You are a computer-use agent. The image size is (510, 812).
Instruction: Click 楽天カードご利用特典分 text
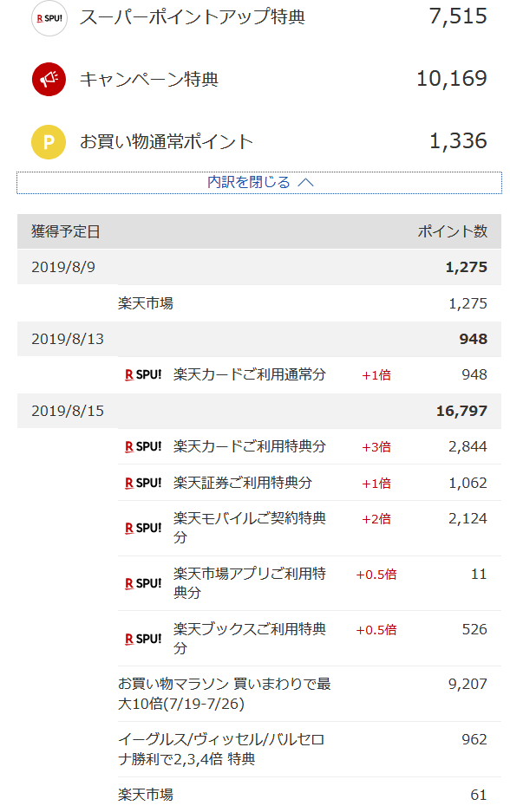(x=249, y=446)
